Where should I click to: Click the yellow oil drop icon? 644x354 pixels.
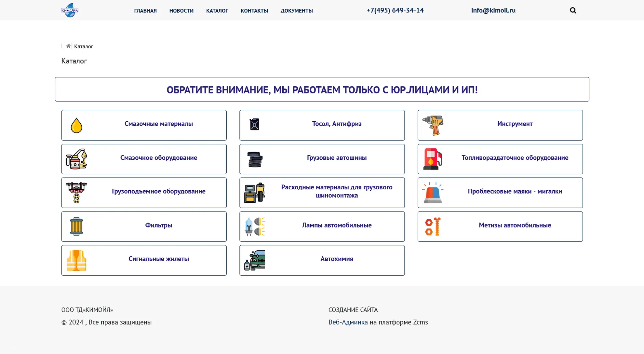(x=76, y=125)
